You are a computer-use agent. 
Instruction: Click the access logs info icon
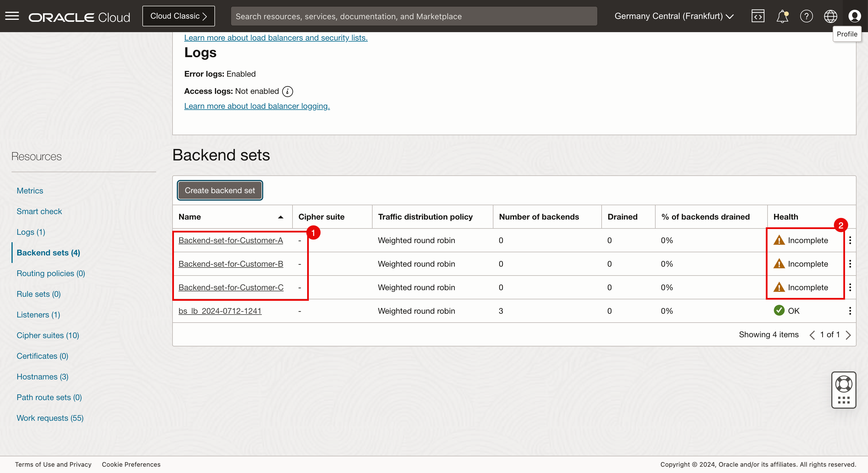(x=287, y=91)
